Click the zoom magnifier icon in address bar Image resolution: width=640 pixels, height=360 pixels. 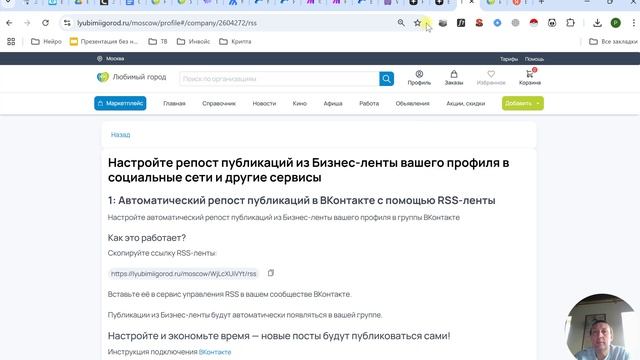(x=401, y=23)
